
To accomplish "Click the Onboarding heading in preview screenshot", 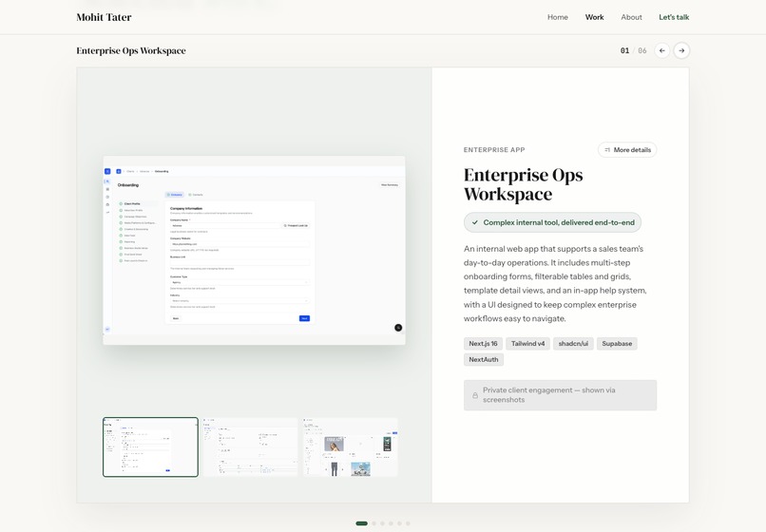I will click(x=128, y=185).
